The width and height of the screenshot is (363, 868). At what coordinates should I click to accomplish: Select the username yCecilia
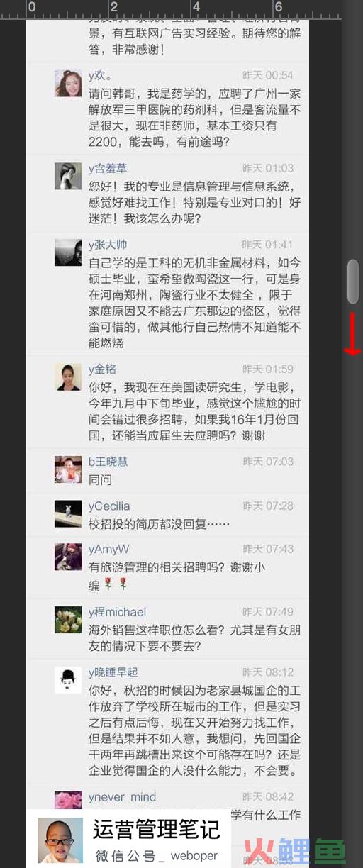(x=109, y=506)
